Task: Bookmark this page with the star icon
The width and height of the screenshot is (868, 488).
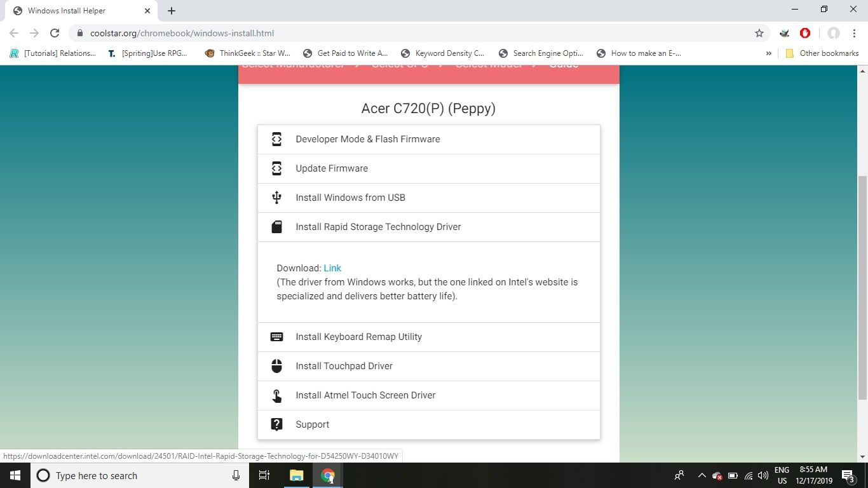Action: pos(759,33)
